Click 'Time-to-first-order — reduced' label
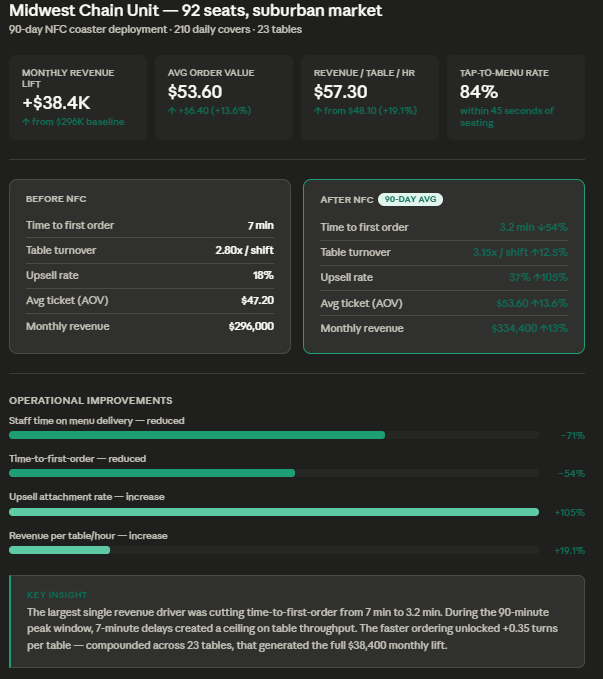 [x=78, y=459]
